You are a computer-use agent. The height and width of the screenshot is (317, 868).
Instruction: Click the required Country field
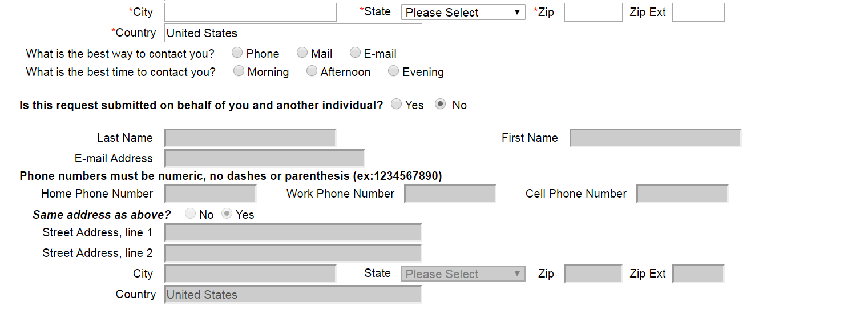tap(293, 33)
